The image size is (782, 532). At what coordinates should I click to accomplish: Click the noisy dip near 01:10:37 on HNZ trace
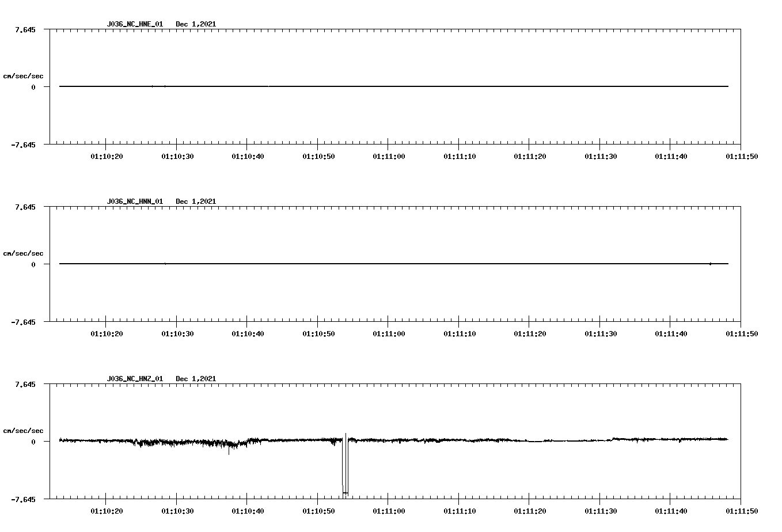[229, 446]
